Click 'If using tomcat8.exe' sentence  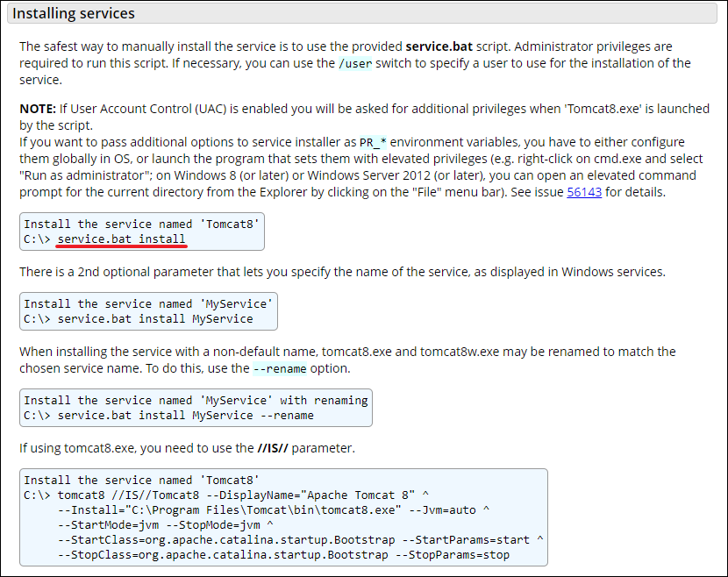pos(187,448)
